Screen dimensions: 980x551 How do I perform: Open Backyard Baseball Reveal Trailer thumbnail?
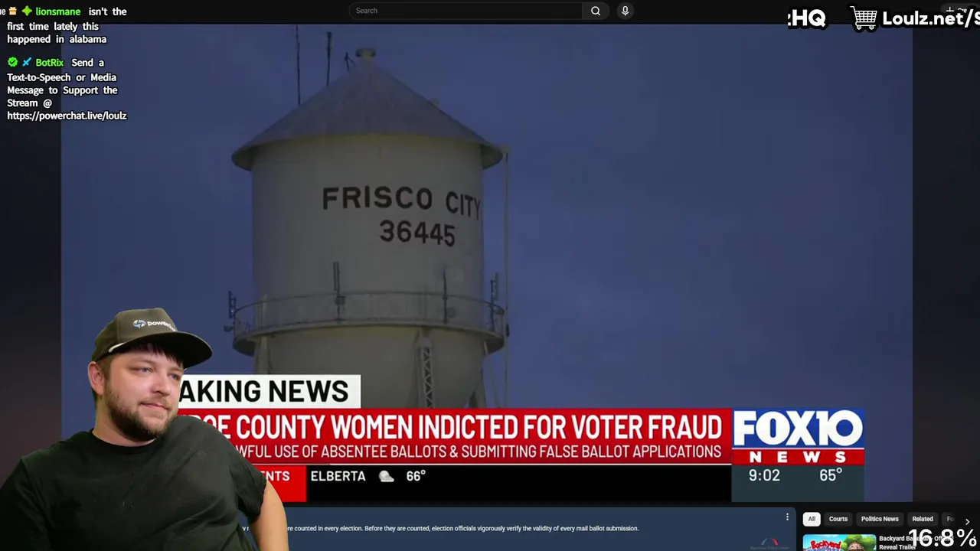tap(839, 543)
